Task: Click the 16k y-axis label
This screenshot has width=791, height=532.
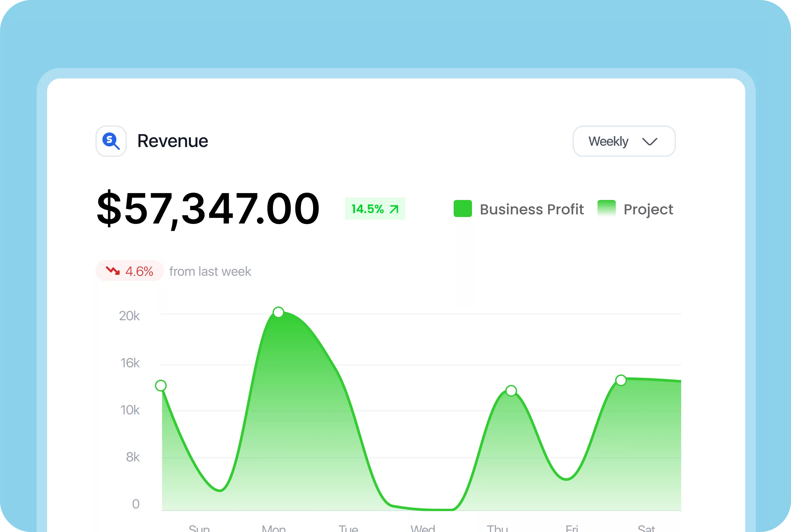Action: tap(130, 363)
